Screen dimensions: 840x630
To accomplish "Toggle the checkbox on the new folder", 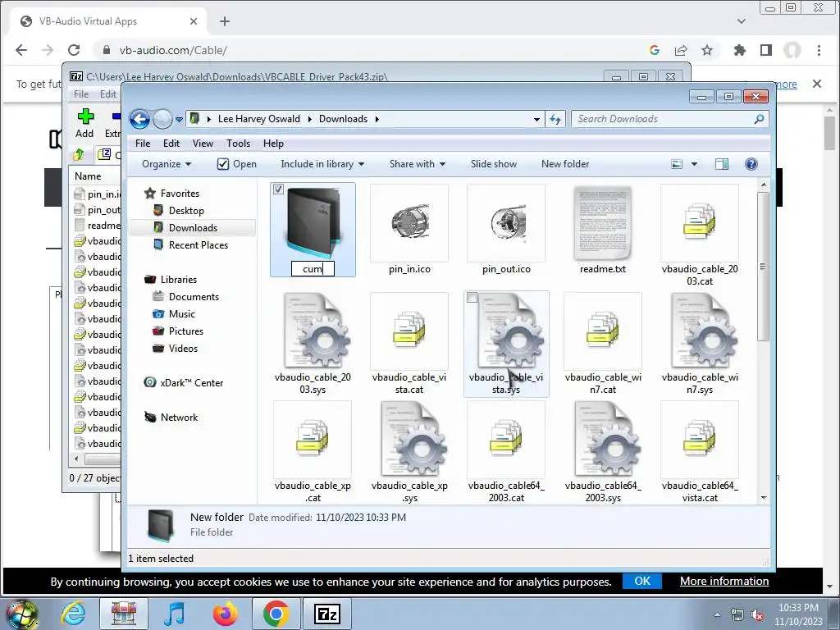I will tap(278, 189).
